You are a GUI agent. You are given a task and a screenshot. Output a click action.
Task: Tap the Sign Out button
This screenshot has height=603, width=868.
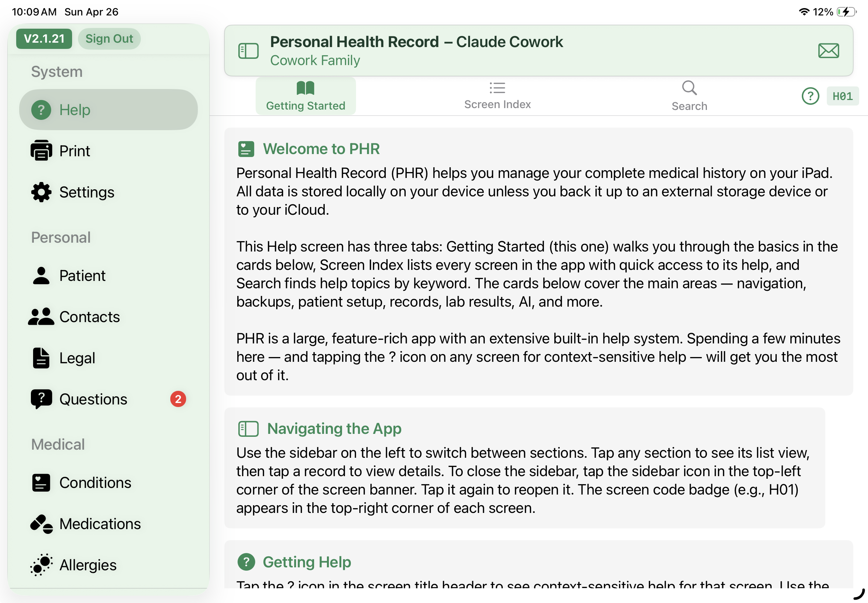pyautogui.click(x=109, y=39)
